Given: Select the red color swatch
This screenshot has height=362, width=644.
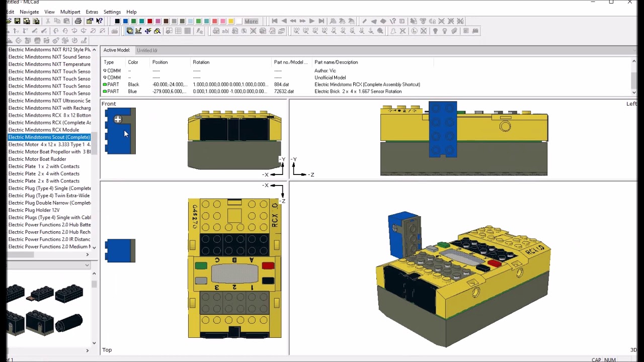Looking at the screenshot, I should (149, 21).
